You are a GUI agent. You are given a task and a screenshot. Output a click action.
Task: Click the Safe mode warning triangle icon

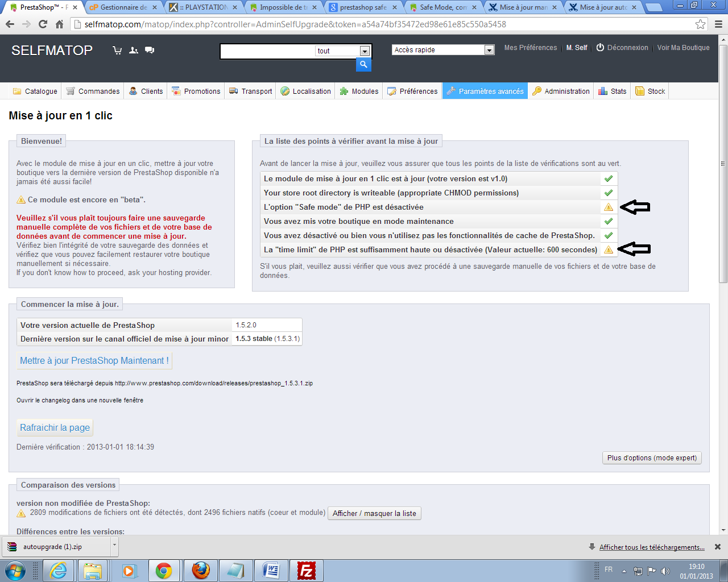(609, 207)
